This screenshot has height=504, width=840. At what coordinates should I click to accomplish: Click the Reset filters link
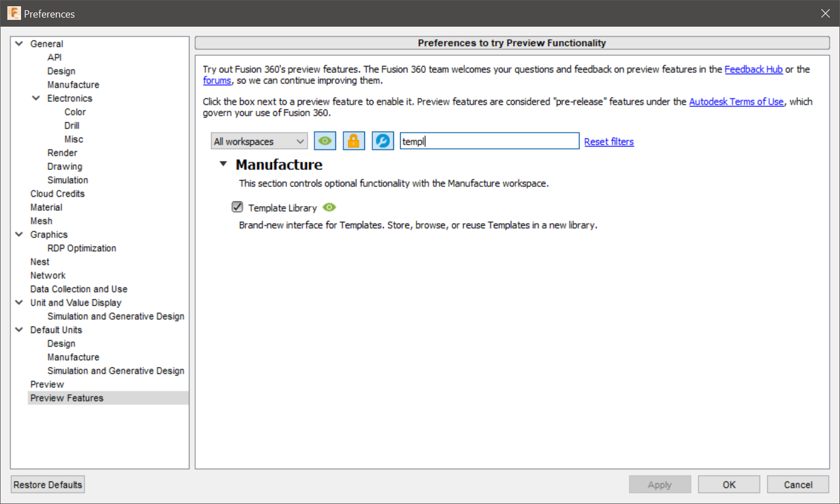pyautogui.click(x=609, y=141)
